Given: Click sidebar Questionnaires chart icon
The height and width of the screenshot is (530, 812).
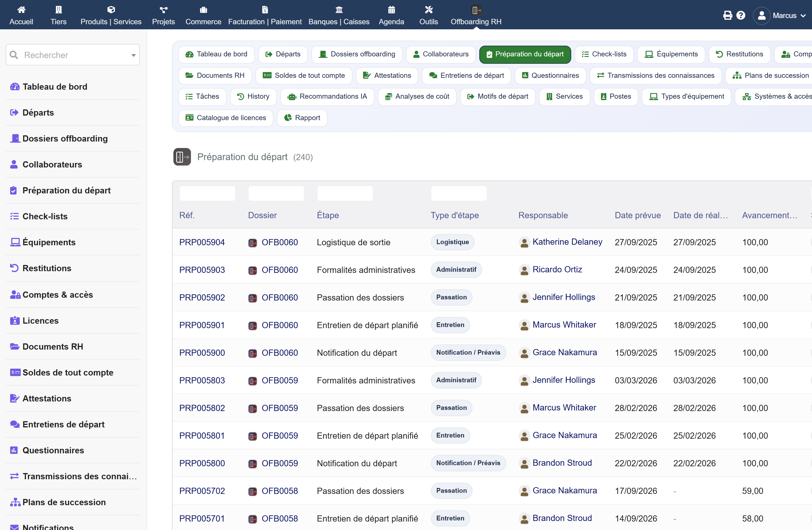Looking at the screenshot, I should [14, 450].
